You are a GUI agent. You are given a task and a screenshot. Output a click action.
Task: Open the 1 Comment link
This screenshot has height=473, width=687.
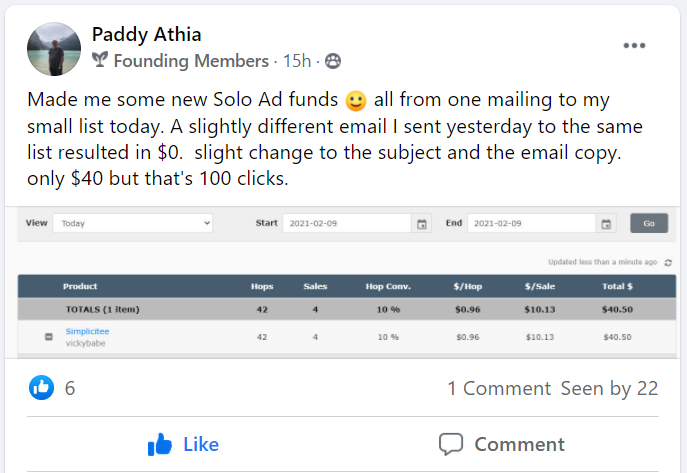(498, 388)
